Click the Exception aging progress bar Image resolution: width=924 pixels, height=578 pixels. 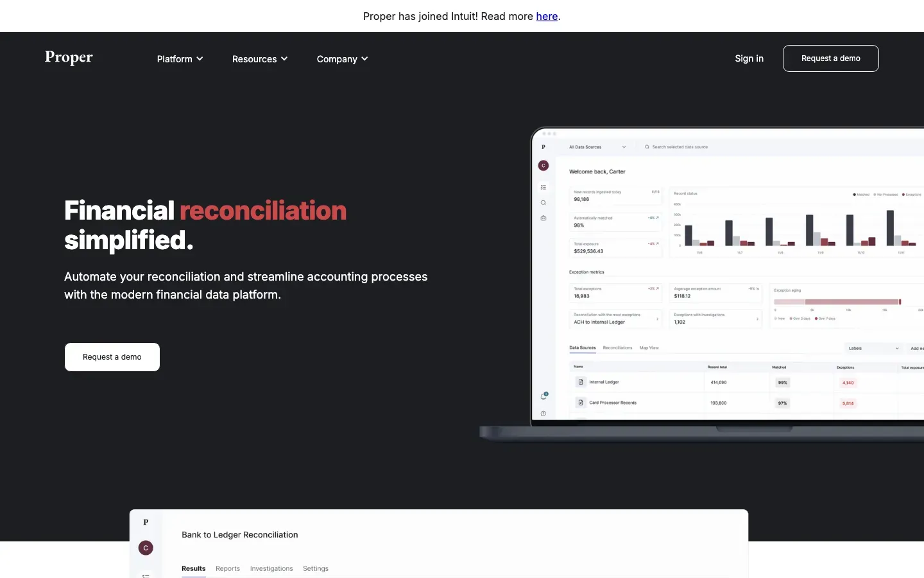tap(837, 302)
